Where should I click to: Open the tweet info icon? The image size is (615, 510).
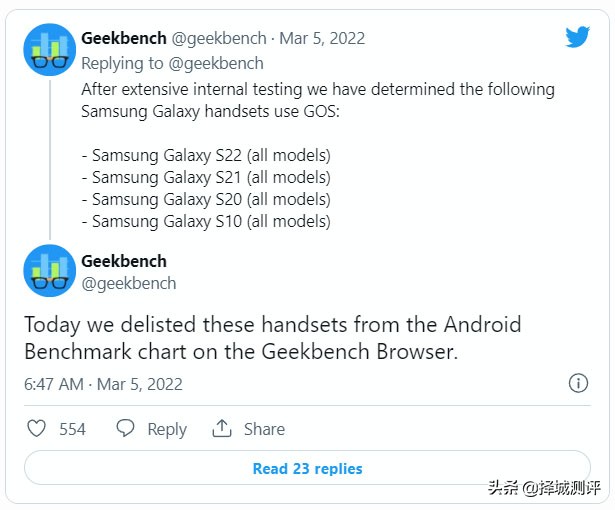578,383
